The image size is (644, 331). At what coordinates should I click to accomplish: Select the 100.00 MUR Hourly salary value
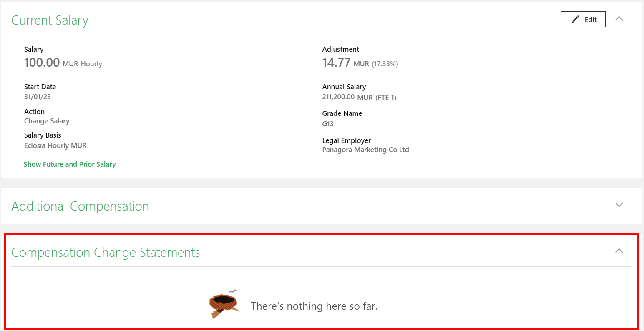pyautogui.click(x=63, y=63)
